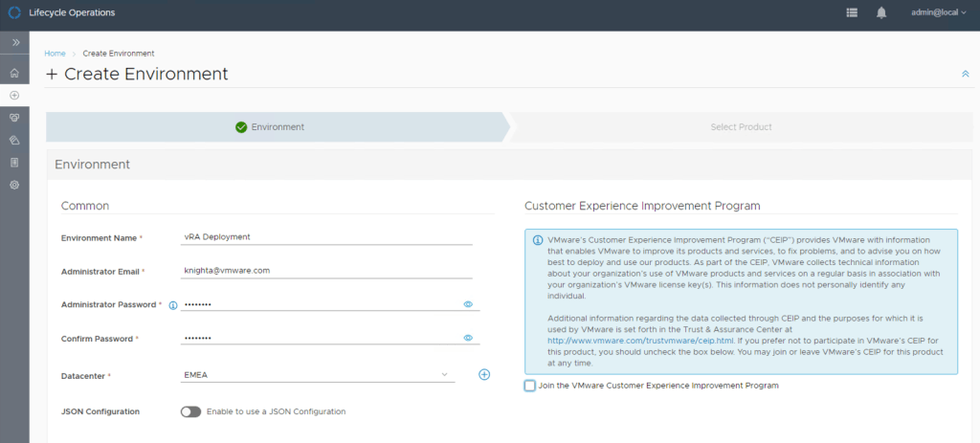980x443 pixels.
Task: Show the Administrator Password with eye icon
Action: coord(469,304)
